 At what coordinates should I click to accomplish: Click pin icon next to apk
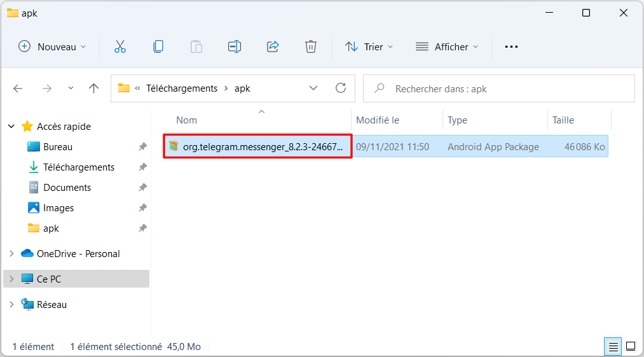click(142, 228)
